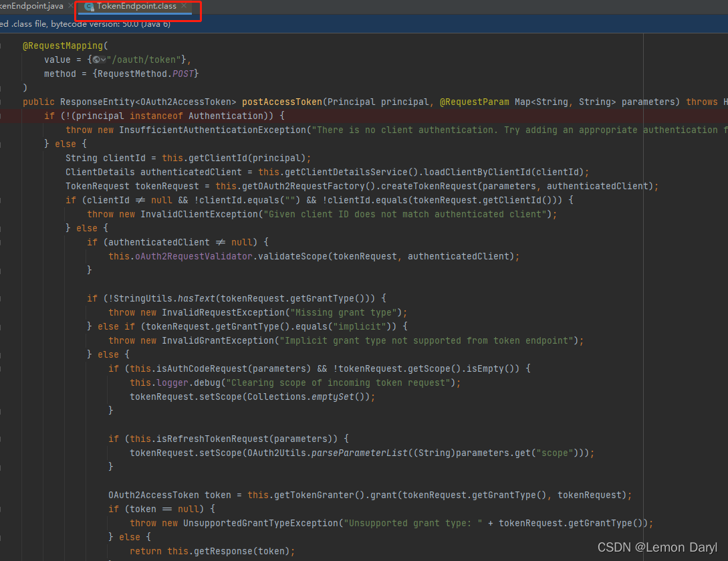Click the "Missing grant type" string
The height and width of the screenshot is (561, 728).
[344, 312]
